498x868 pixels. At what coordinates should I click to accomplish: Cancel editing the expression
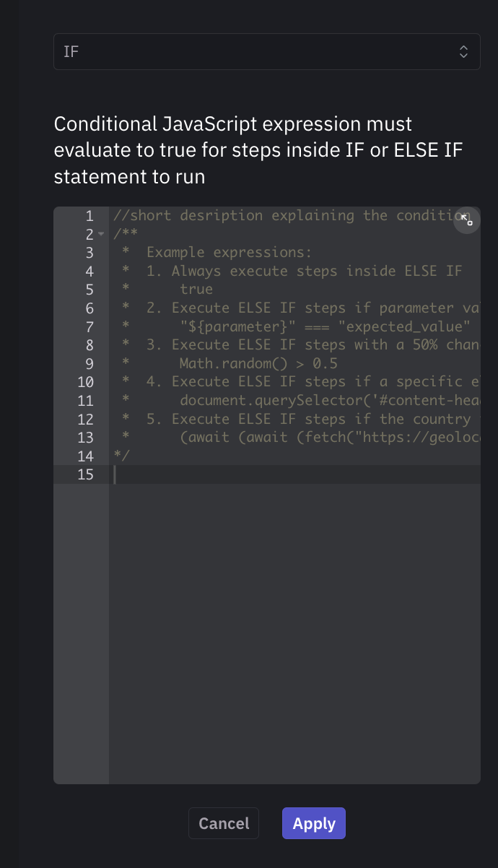click(224, 823)
